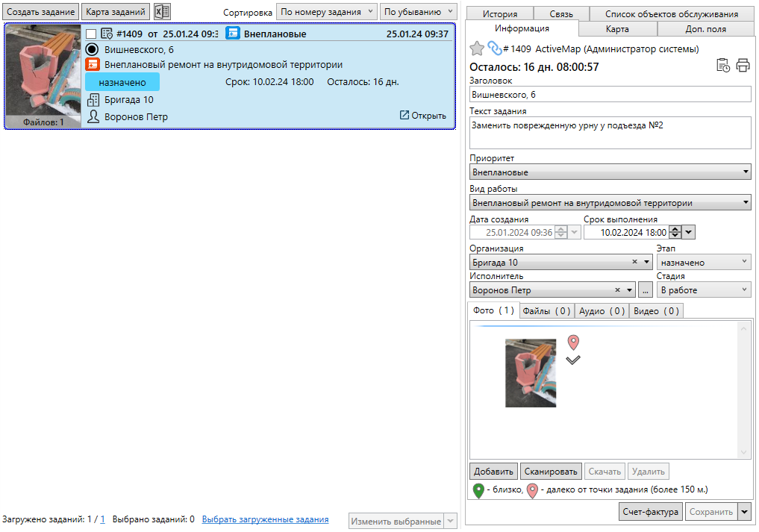
Task: Tick the checkbox for task #1409
Action: click(x=91, y=34)
